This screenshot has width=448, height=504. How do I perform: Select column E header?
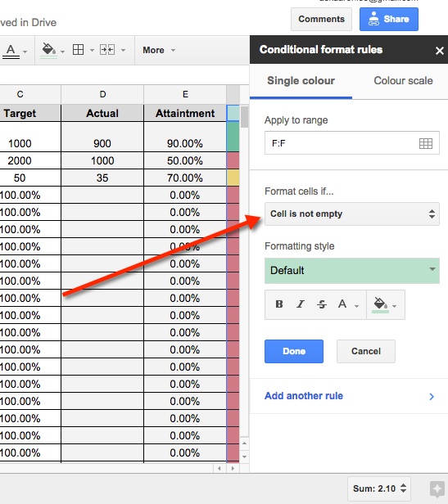(185, 94)
